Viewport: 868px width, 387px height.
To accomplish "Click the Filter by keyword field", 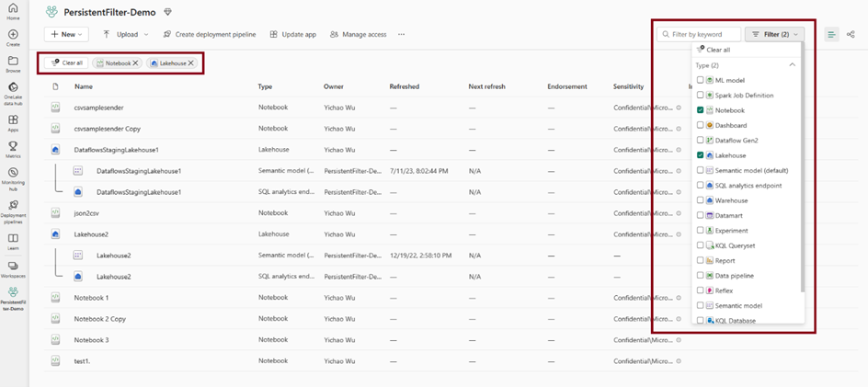I will click(x=699, y=34).
